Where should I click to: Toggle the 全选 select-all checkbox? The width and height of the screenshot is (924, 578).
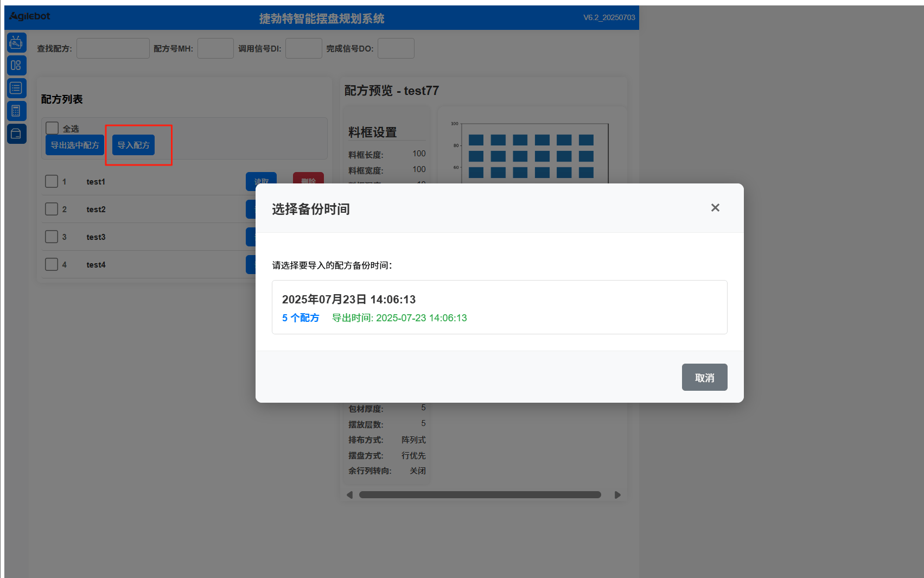(52, 128)
